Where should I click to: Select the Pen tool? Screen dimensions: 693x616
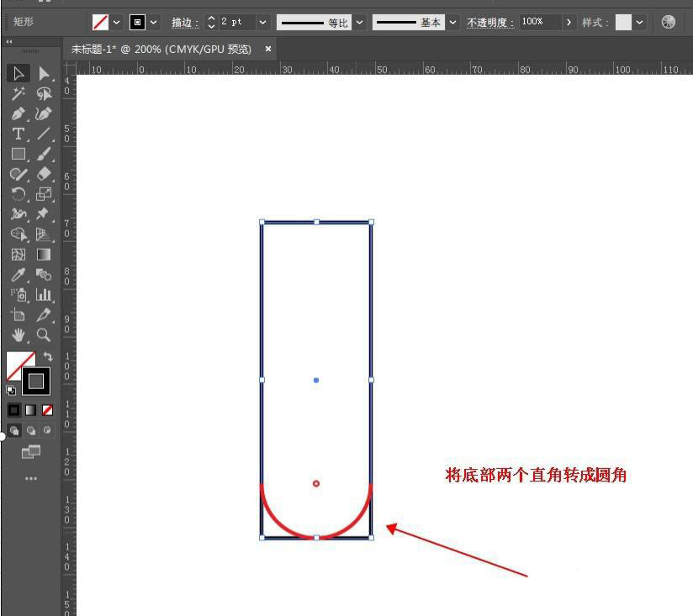(x=19, y=114)
